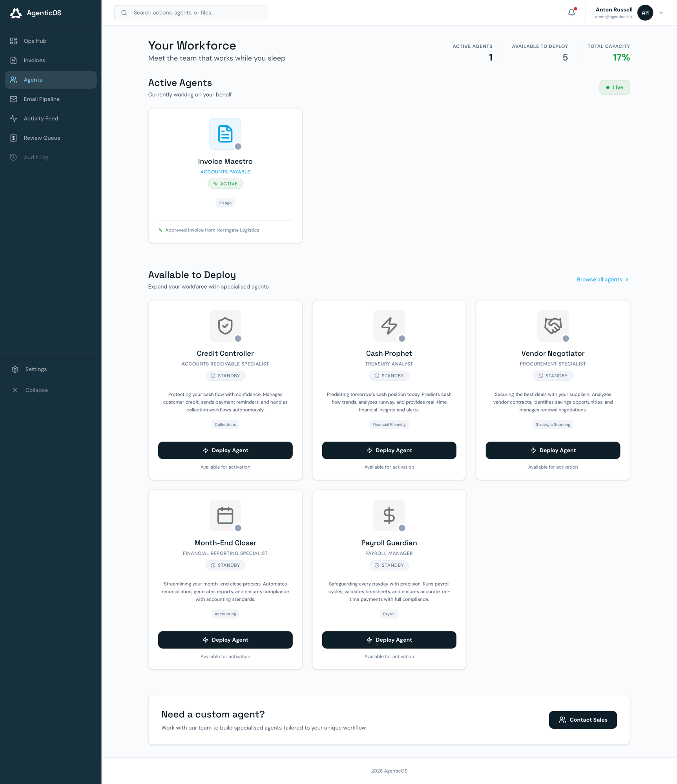Go to Invoices page
The image size is (677, 784).
(51, 60)
